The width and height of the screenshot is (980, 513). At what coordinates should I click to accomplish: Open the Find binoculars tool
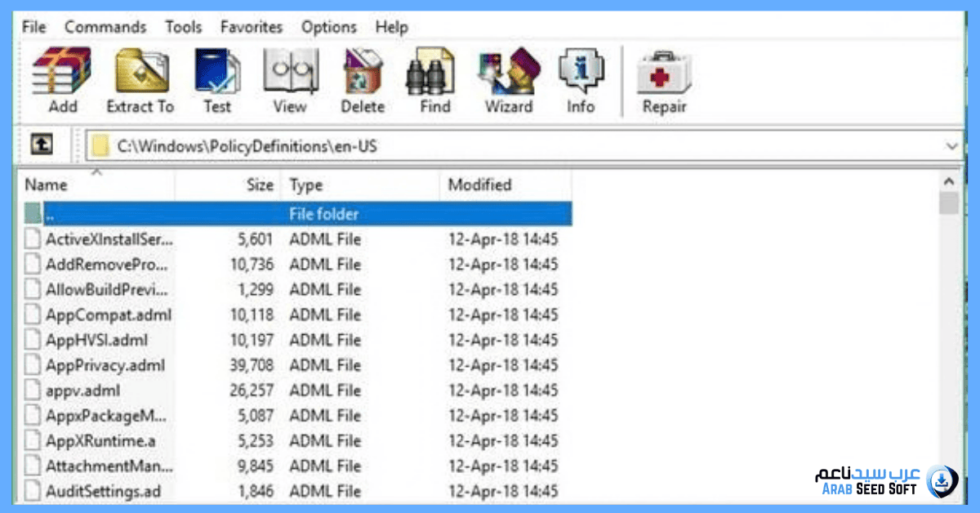434,81
